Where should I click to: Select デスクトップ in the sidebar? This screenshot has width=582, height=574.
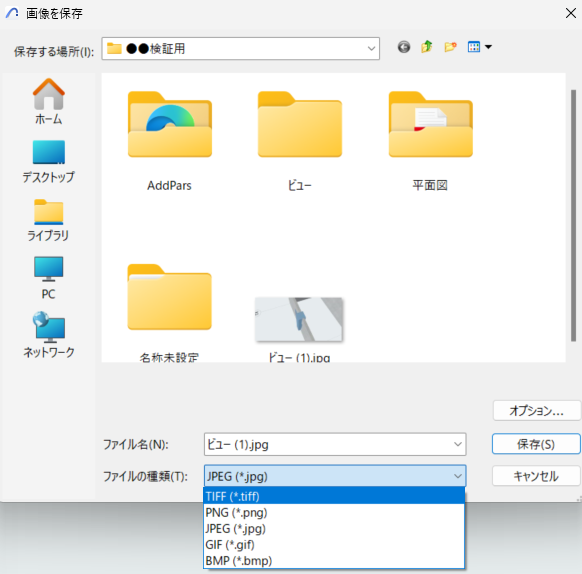click(49, 162)
